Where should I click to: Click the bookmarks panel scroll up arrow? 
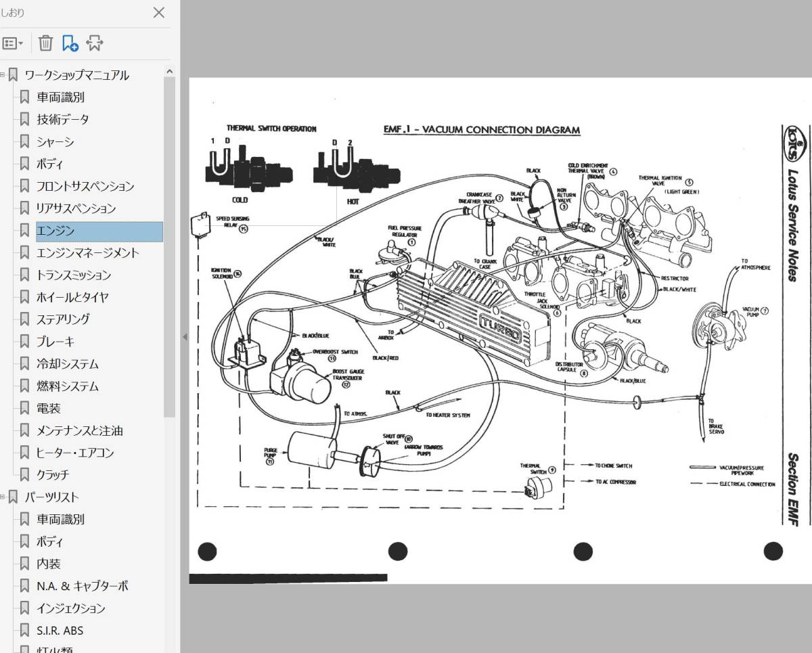click(x=169, y=71)
